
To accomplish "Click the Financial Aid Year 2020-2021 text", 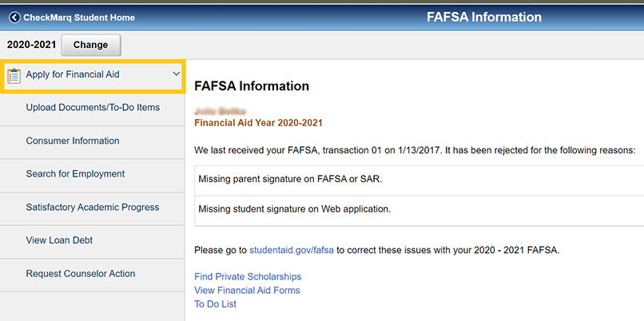I will [258, 123].
